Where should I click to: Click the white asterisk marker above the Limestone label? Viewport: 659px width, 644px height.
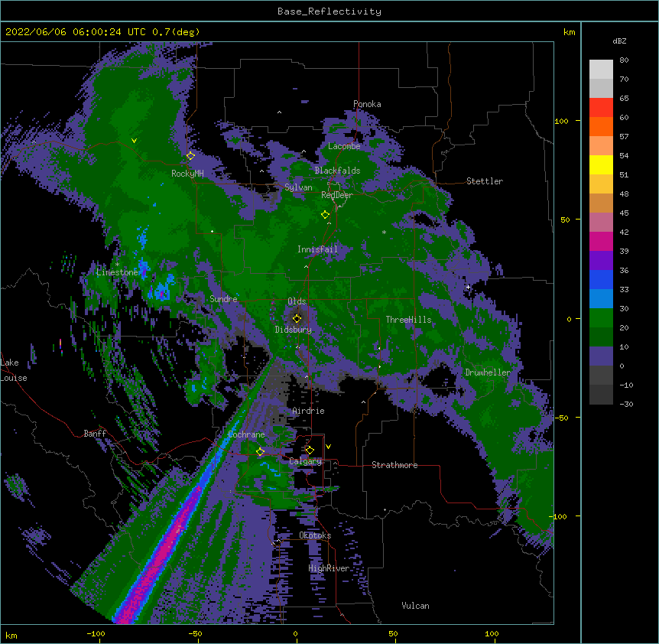click(117, 265)
